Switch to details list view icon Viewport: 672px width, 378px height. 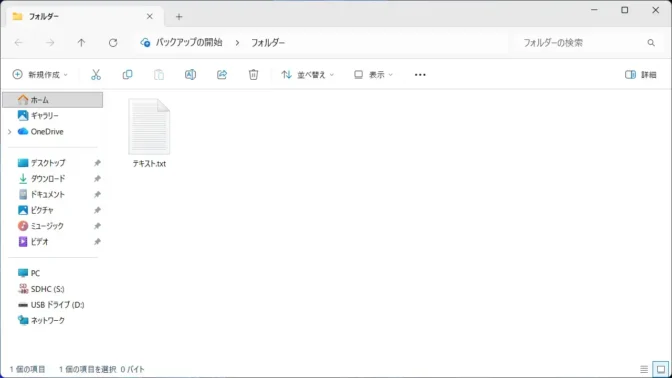click(644, 369)
